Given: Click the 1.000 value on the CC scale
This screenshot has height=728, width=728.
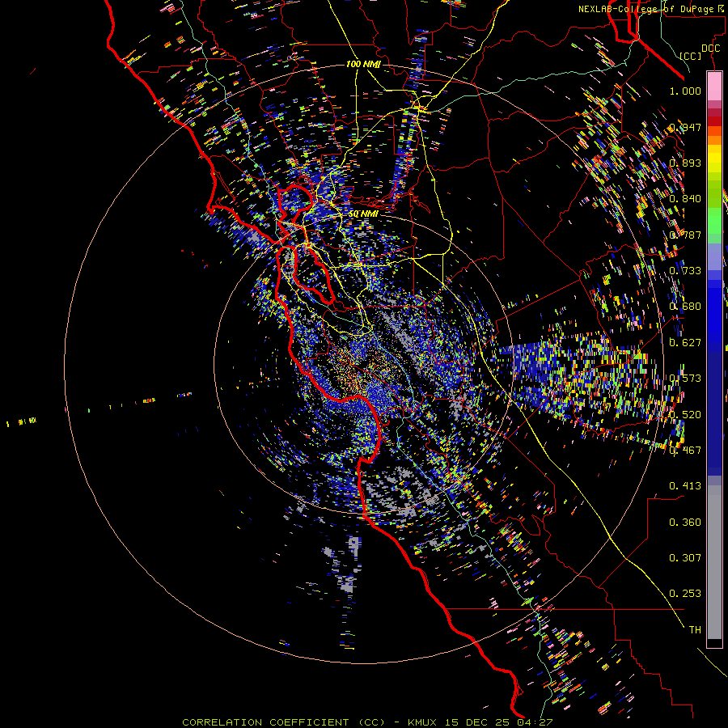Looking at the screenshot, I should (685, 91).
